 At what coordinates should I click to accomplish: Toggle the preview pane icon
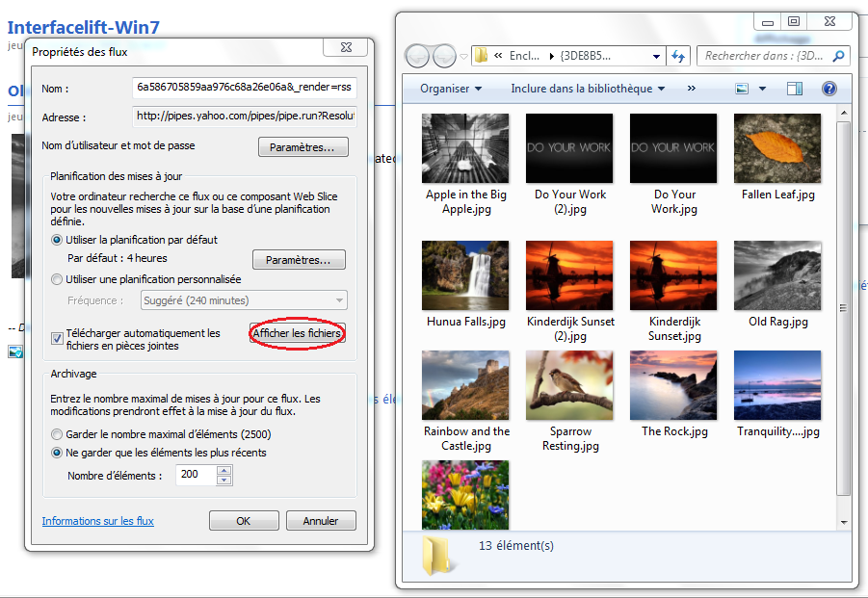(795, 89)
